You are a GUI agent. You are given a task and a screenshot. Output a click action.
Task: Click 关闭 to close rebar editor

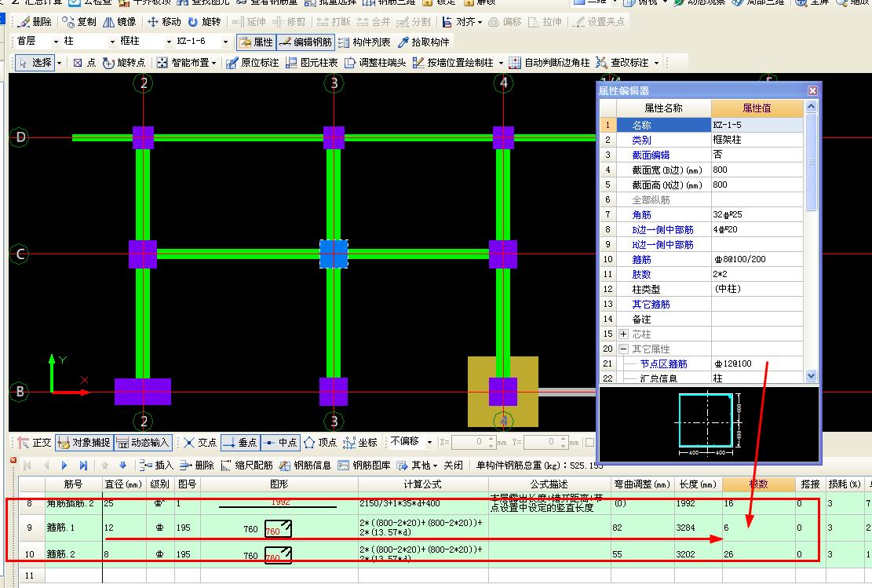pos(453,465)
